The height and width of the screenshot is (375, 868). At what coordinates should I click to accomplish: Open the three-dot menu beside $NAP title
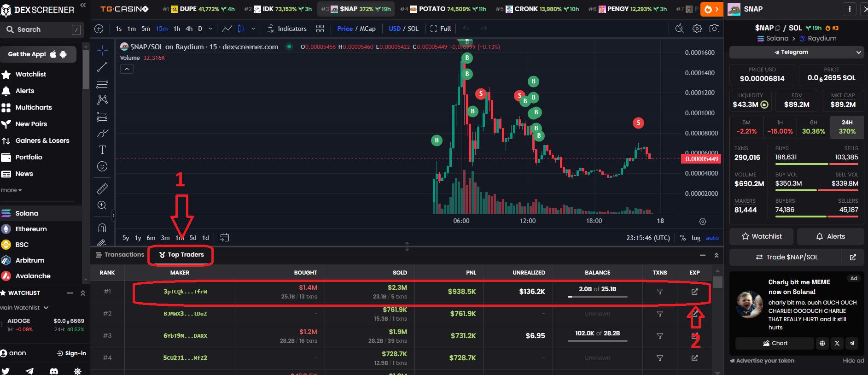(849, 9)
